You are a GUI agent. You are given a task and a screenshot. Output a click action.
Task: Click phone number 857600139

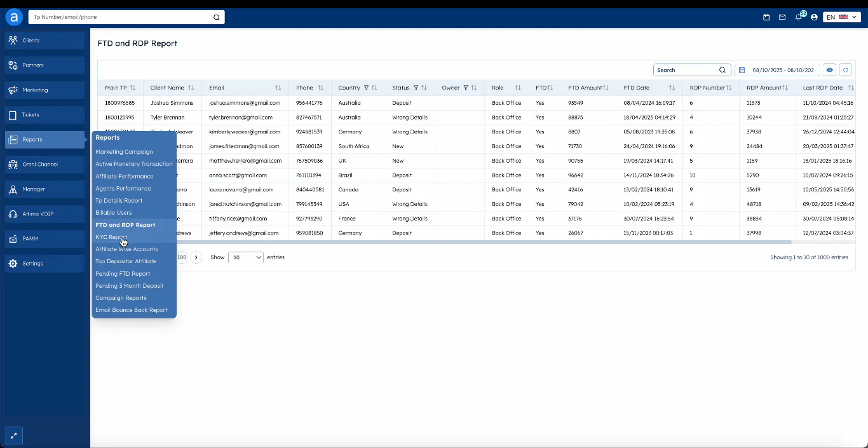pos(309,146)
